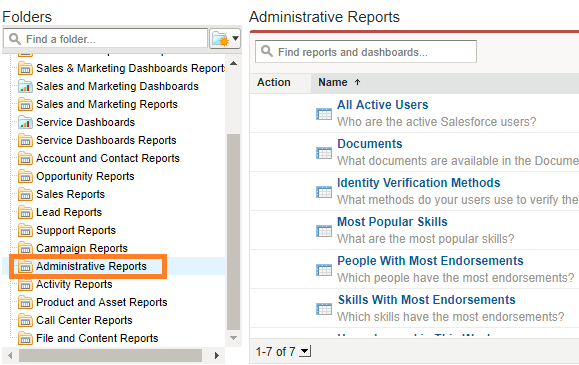Select the Service Dashboards folder
Viewport: 579px width, 365px height.
coord(85,122)
